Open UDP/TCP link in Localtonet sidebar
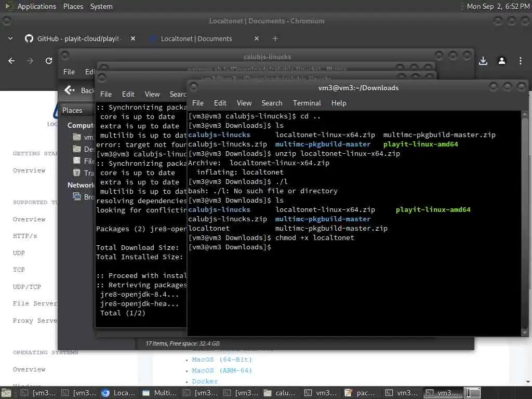532x399 pixels. pyautogui.click(x=27, y=287)
